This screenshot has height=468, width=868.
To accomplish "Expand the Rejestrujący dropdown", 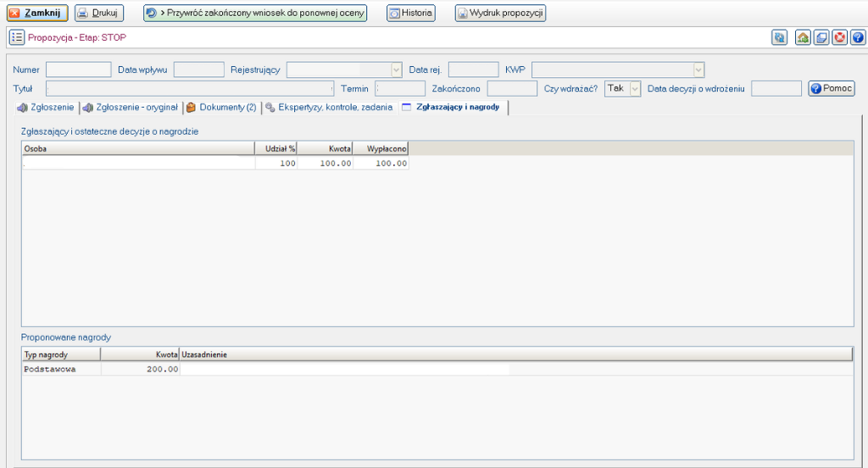I will pyautogui.click(x=396, y=70).
